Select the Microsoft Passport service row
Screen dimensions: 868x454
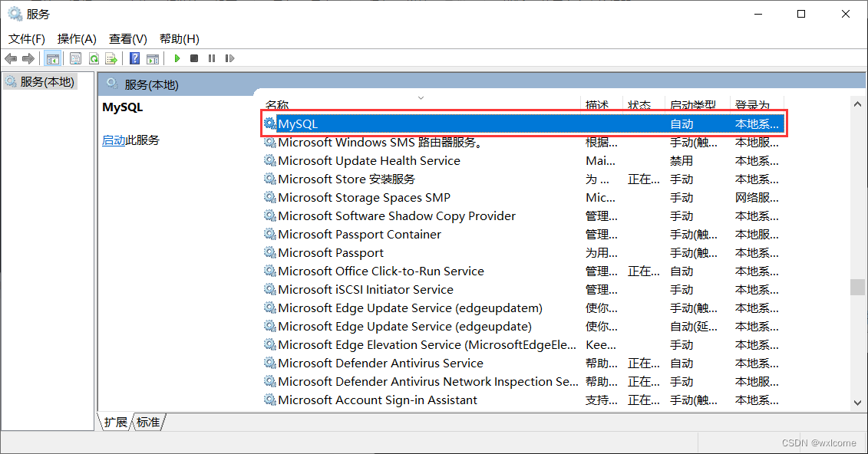click(523, 252)
